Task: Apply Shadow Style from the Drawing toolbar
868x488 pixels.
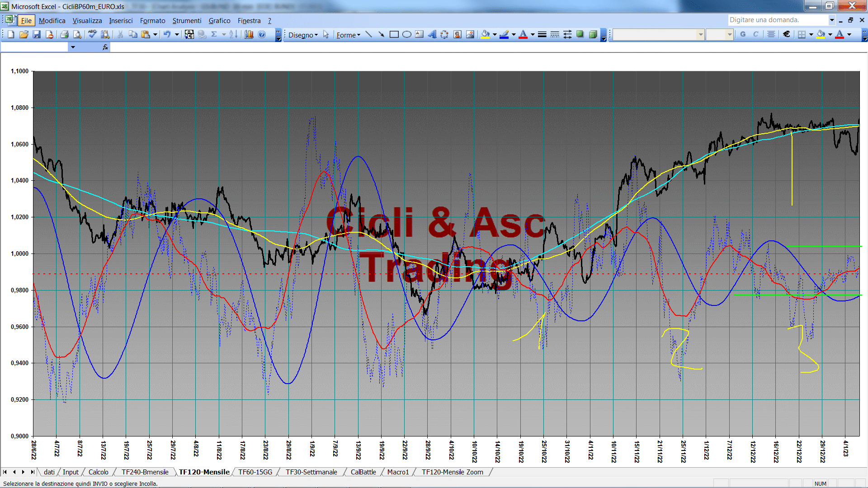Action: coord(580,34)
